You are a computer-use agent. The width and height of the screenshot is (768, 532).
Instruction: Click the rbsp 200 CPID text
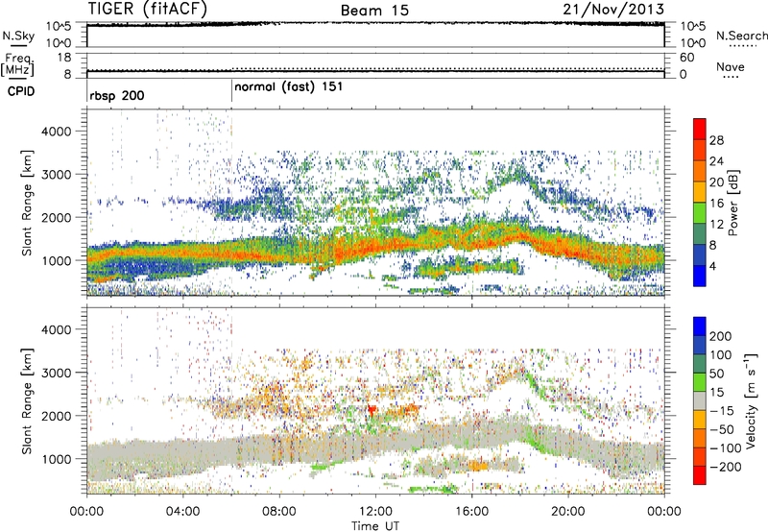coord(116,95)
